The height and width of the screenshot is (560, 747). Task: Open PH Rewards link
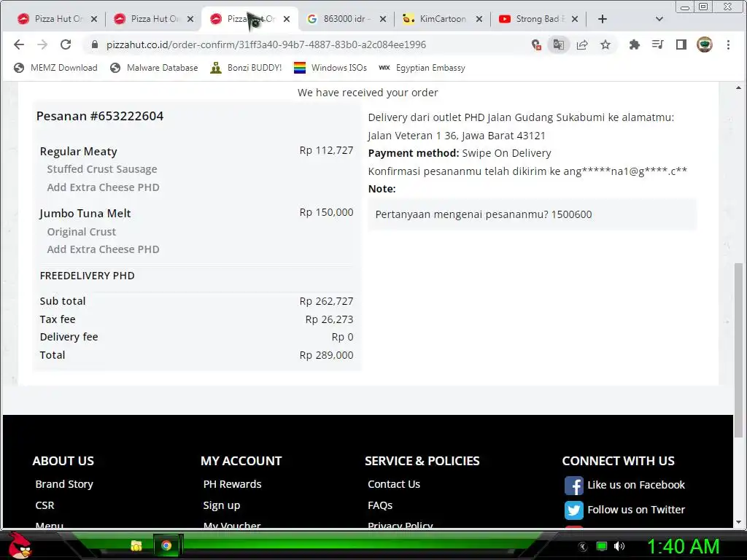[x=232, y=484]
